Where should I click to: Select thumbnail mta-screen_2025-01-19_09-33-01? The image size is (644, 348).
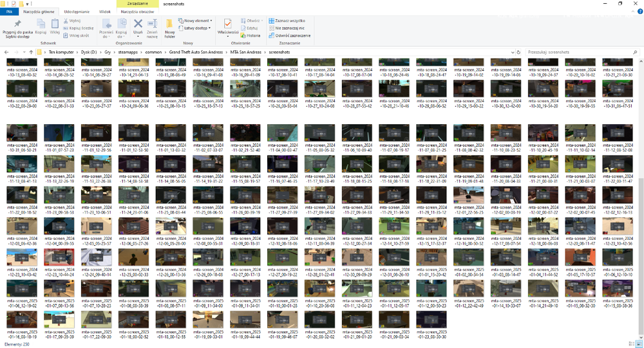tap(208, 319)
